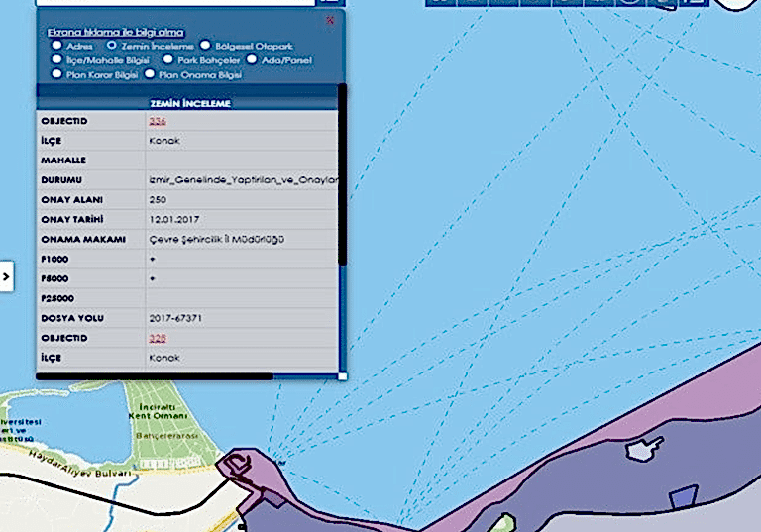
Task: Select the Adres radio option
Action: pyautogui.click(x=57, y=45)
